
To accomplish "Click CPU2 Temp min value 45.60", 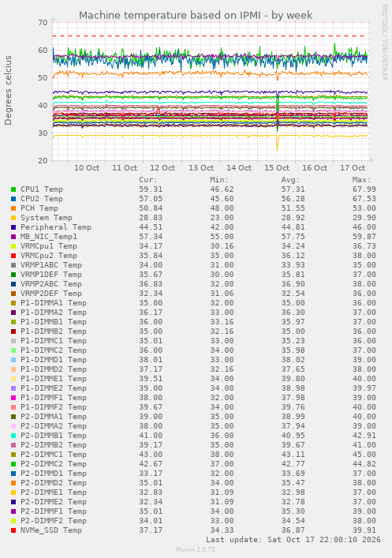I will pos(222,199).
